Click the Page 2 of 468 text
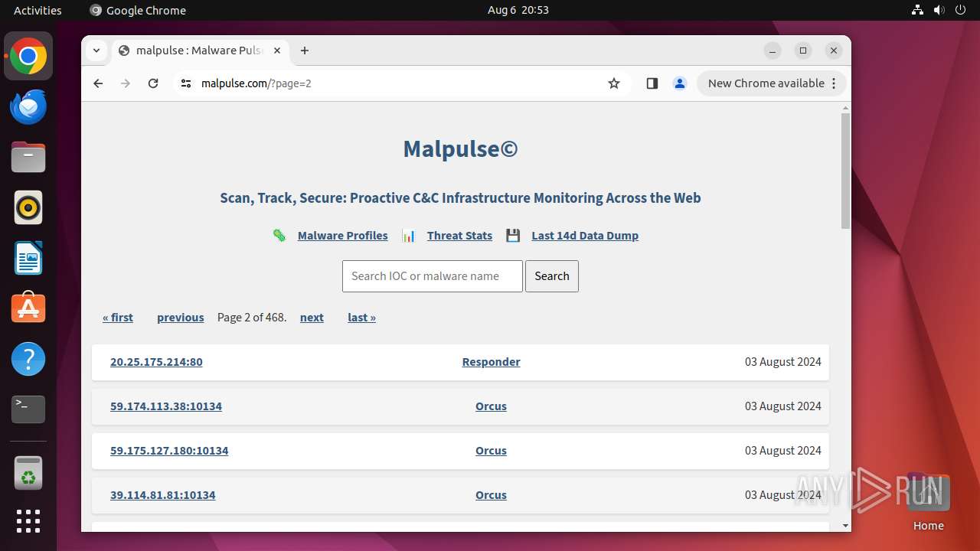The image size is (980, 551). [252, 318]
